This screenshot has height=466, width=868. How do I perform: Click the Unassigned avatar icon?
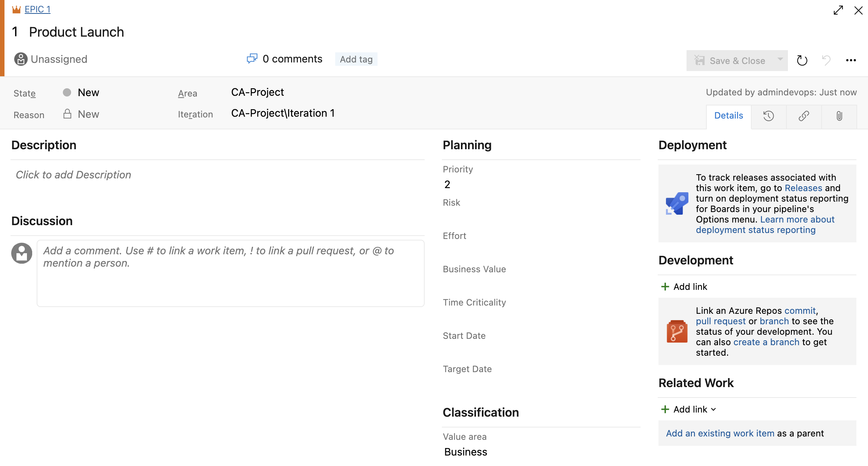coord(20,59)
